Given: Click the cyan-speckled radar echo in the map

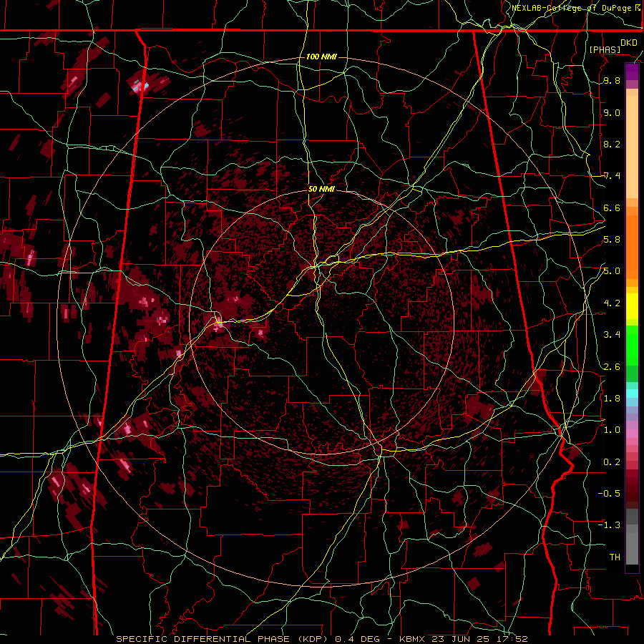Looking at the screenshot, I should pos(140,86).
